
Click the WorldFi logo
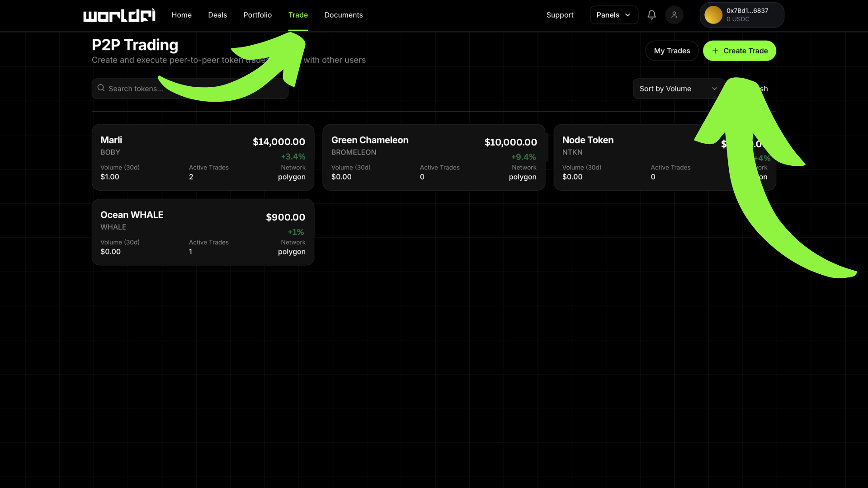pyautogui.click(x=119, y=15)
